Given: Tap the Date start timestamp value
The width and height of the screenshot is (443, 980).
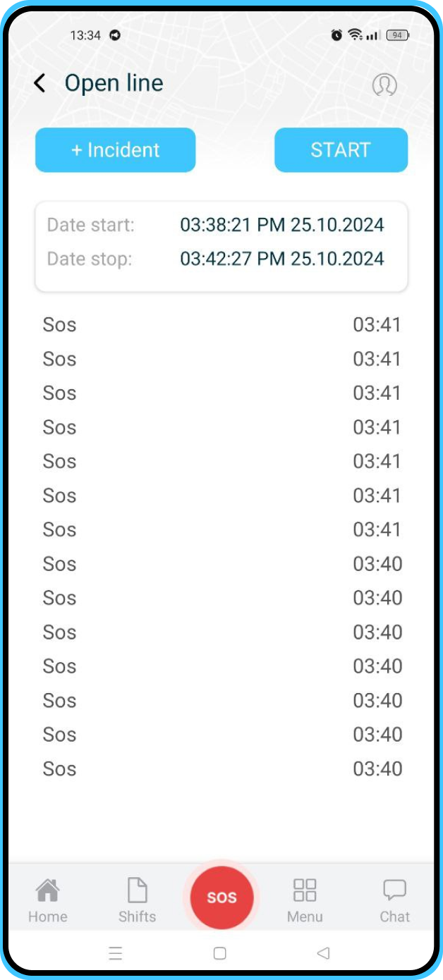Looking at the screenshot, I should (x=281, y=225).
